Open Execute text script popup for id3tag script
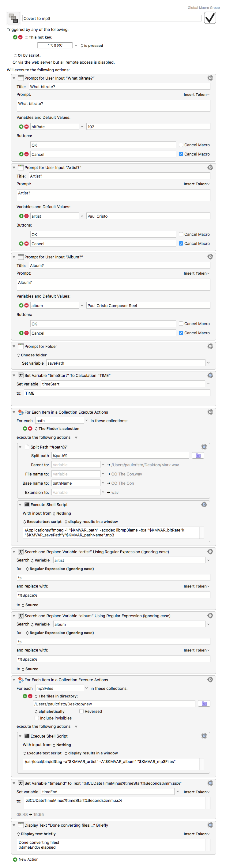The height and width of the screenshot is (868, 226). coord(43,753)
